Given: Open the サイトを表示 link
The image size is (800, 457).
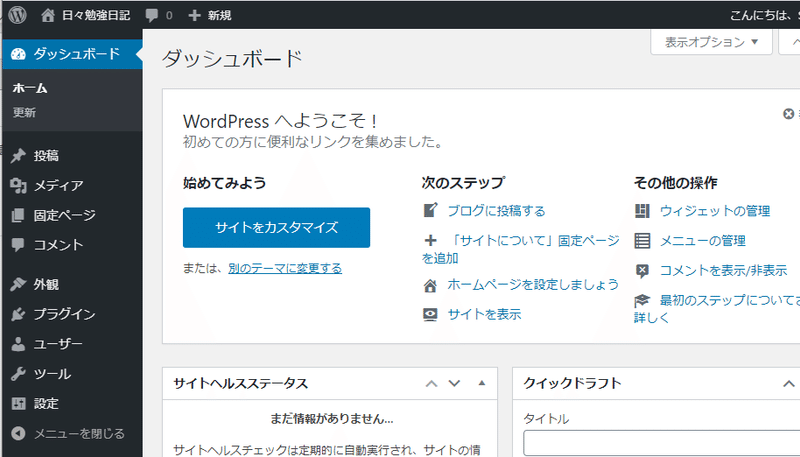Looking at the screenshot, I should click(x=484, y=315).
